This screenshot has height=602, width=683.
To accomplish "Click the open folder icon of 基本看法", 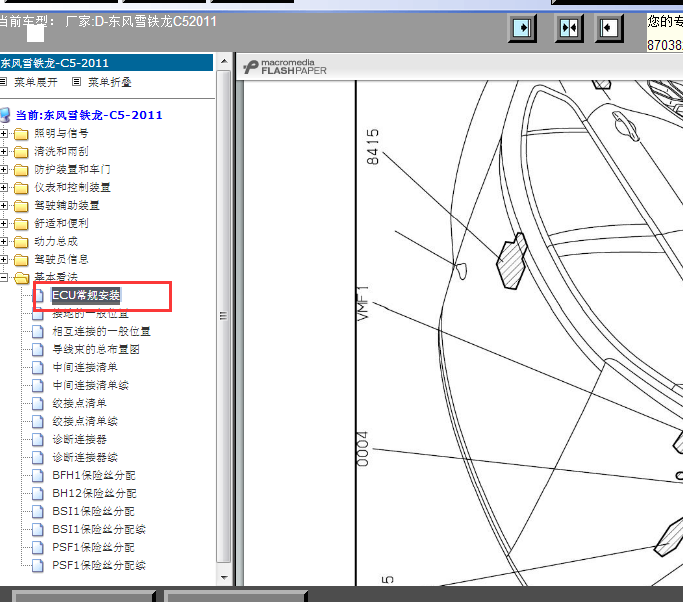I will tap(21, 277).
